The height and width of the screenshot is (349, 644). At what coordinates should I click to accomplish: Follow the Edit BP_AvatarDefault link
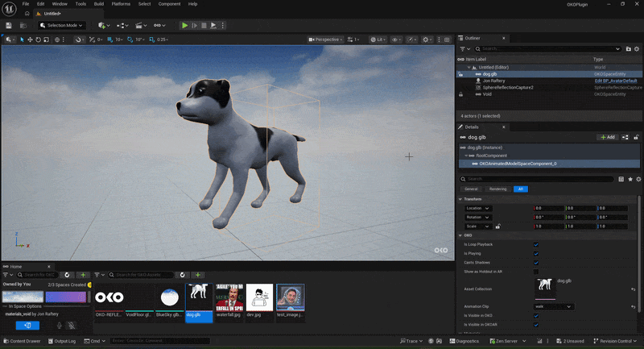tap(616, 81)
